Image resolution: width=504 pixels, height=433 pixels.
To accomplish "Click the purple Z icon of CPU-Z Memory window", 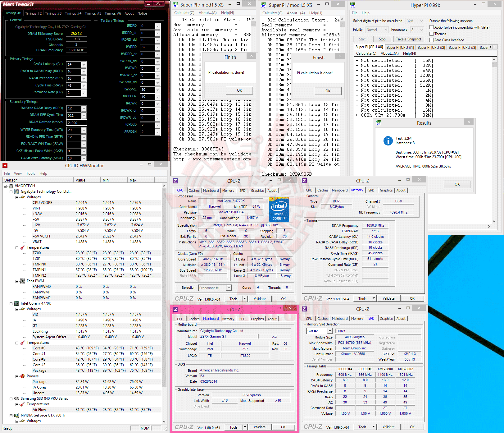I will click(304, 181).
